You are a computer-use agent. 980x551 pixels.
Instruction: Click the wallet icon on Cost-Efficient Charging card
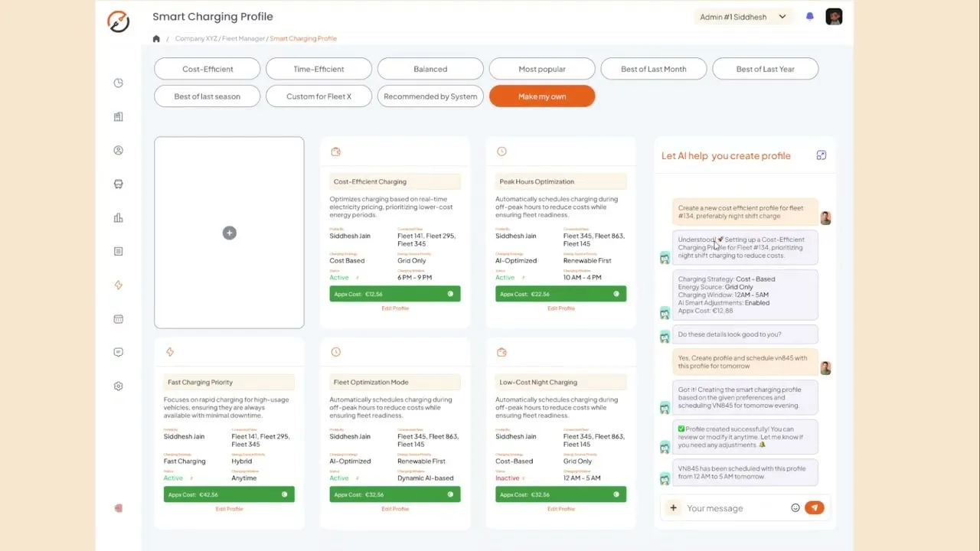click(x=335, y=152)
